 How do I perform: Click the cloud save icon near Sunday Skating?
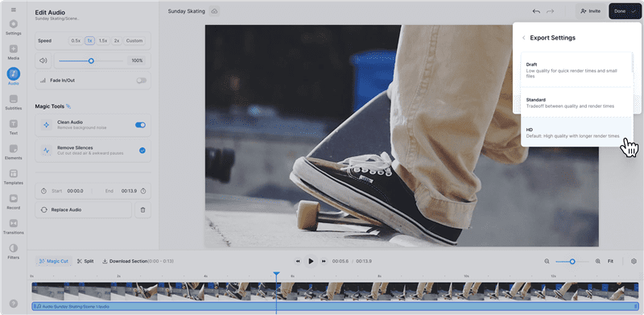click(x=214, y=11)
